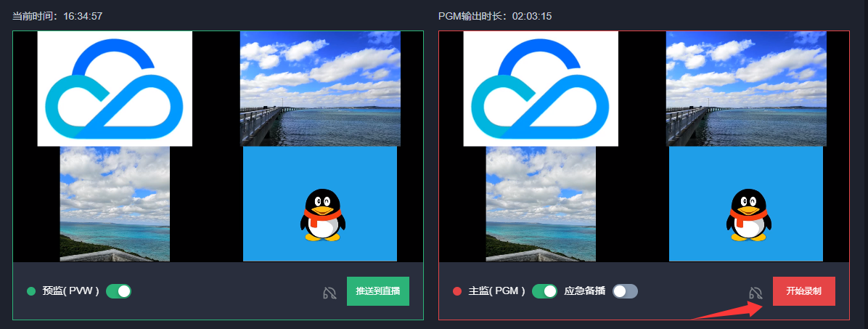Toggle the PGM main monitor switch
868x329 pixels.
(545, 291)
